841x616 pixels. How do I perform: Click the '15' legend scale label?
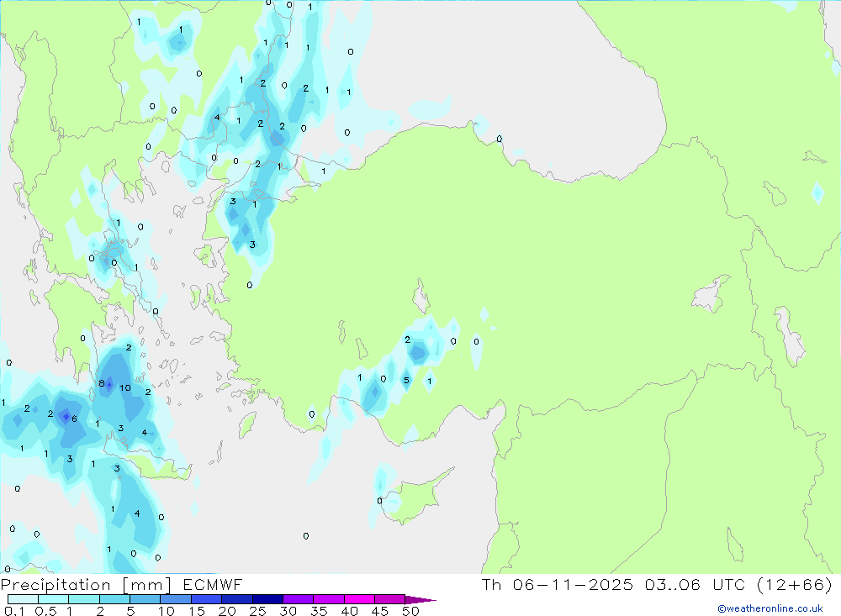(197, 611)
